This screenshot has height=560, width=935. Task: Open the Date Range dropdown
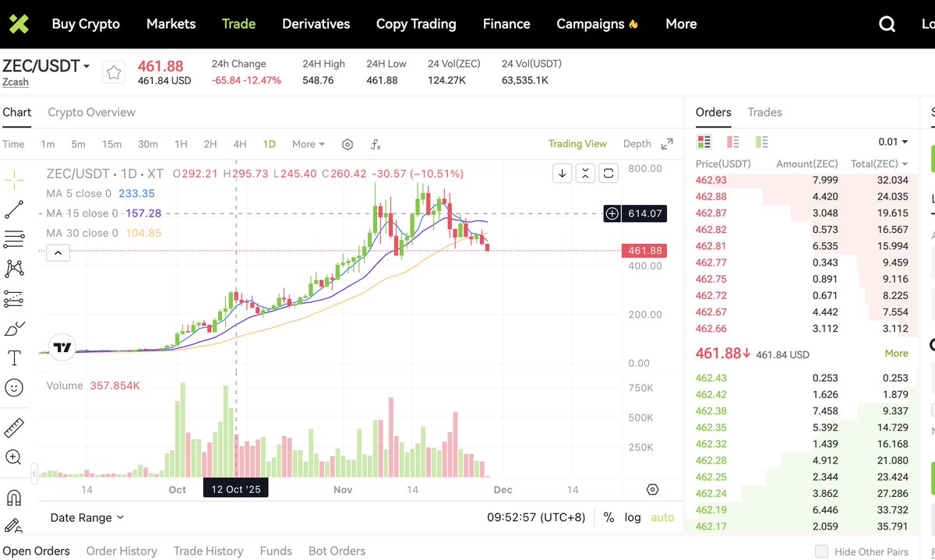pos(86,517)
